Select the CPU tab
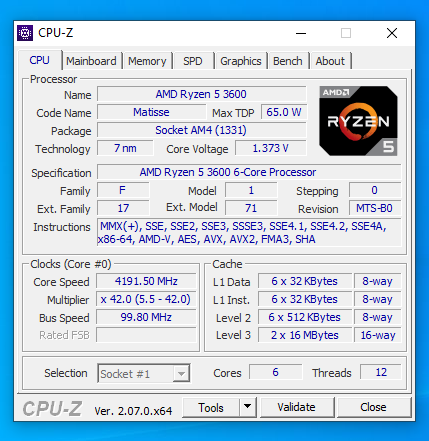 39,60
